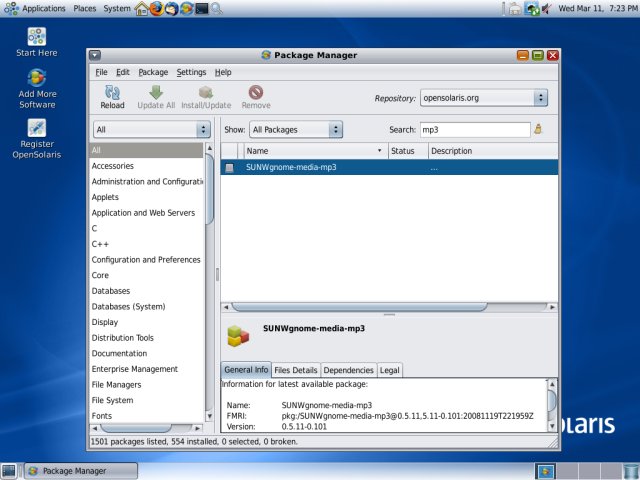Click the network status tray icon
The height and width of the screenshot is (480, 640).
[532, 8]
